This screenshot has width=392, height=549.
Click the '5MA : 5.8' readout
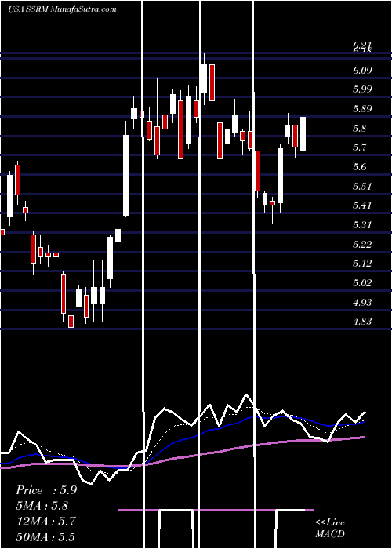point(42,505)
